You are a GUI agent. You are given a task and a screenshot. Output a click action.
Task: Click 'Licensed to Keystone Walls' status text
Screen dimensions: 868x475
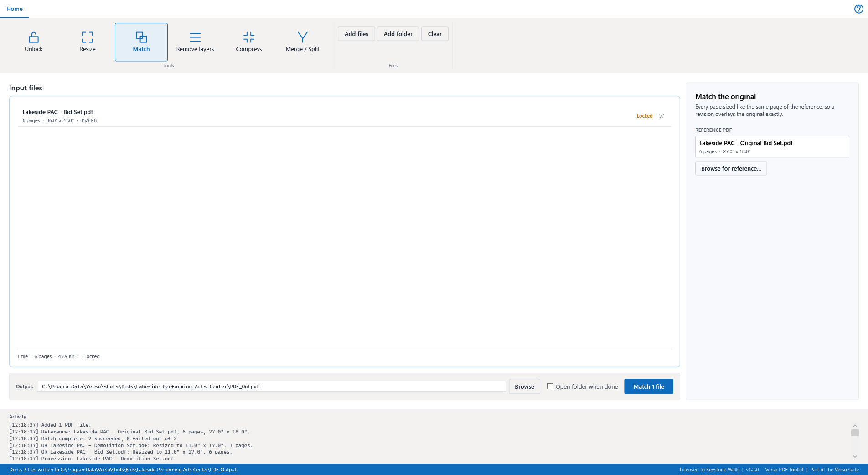tap(709, 470)
